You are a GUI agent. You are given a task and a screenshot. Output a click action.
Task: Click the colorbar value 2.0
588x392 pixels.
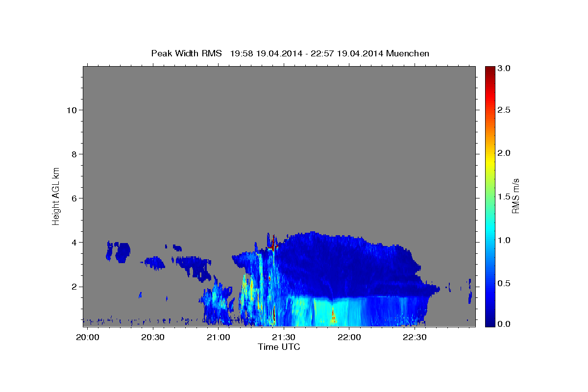coord(504,153)
